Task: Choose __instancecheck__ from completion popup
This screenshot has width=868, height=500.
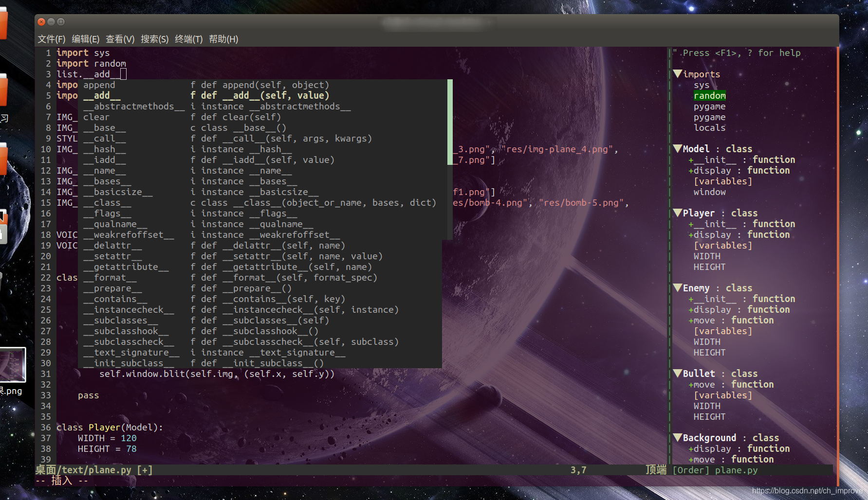Action: [x=260, y=309]
